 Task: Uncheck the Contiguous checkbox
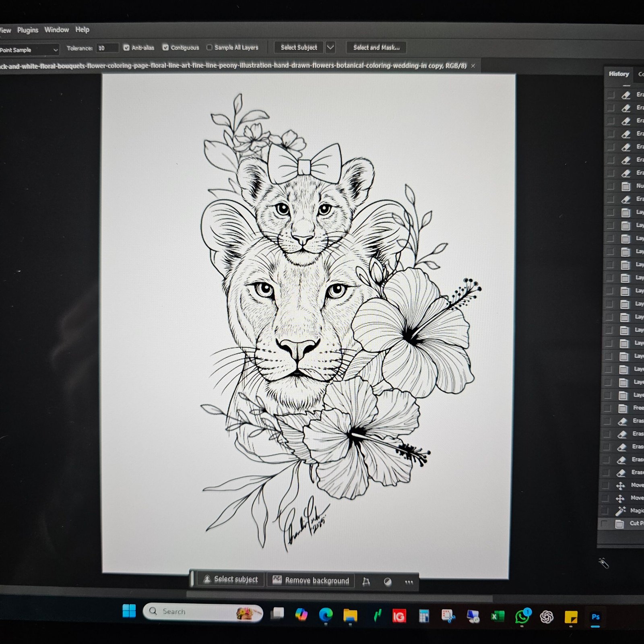[165, 47]
